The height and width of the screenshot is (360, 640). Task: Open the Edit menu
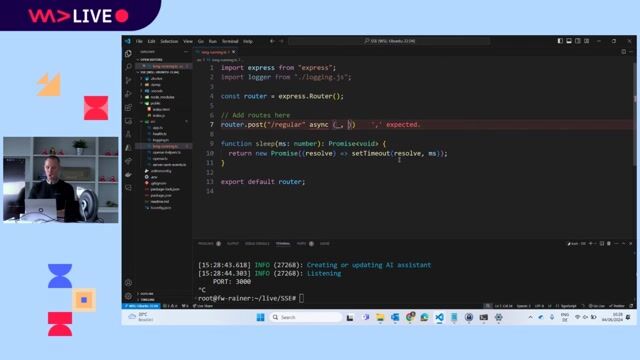151,41
